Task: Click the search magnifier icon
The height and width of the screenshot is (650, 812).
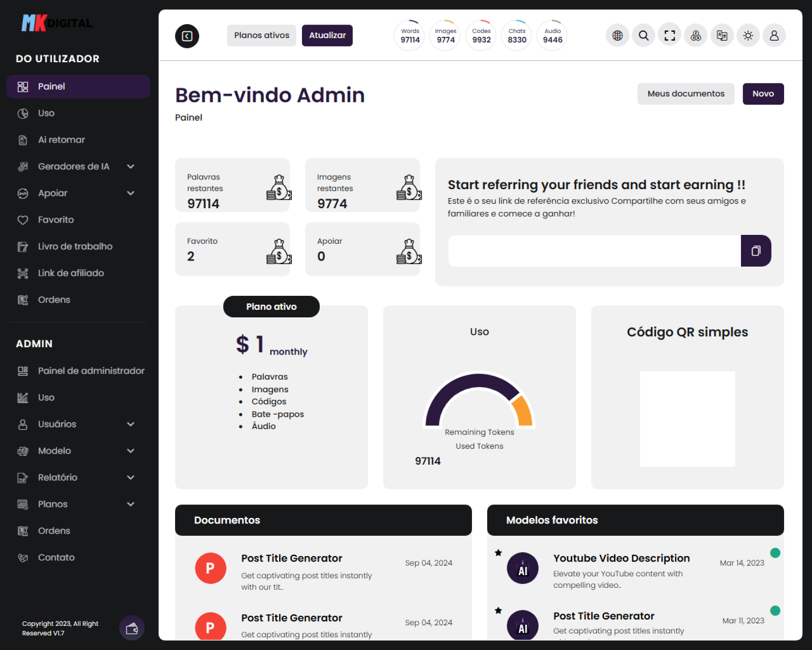Action: (643, 36)
